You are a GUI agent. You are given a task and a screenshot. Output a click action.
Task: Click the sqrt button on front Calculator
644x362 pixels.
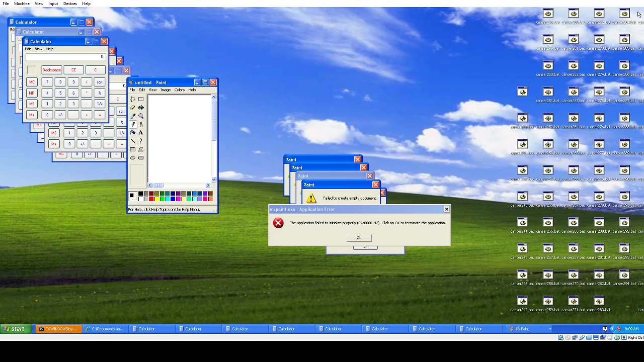point(100,82)
